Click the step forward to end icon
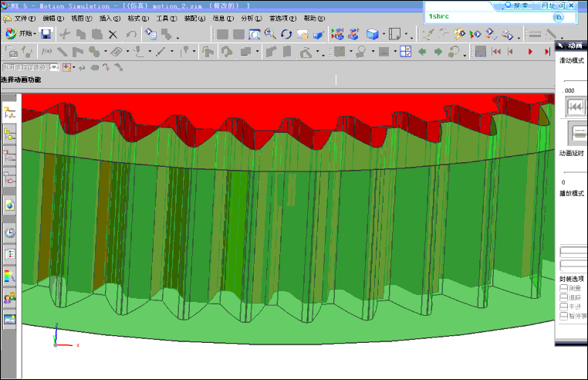The image size is (588, 380). click(x=547, y=52)
